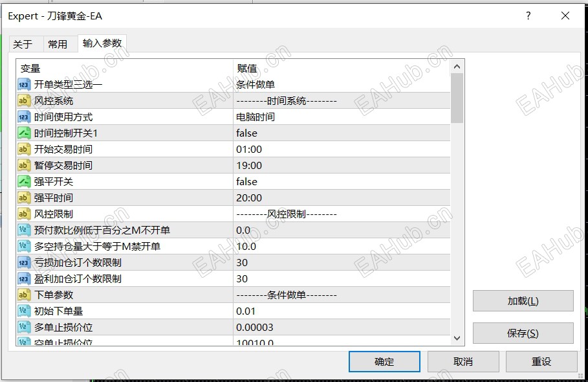588x382 pixels.
Task: Edit the 20:00 强平时间 value
Action: pyautogui.click(x=342, y=197)
